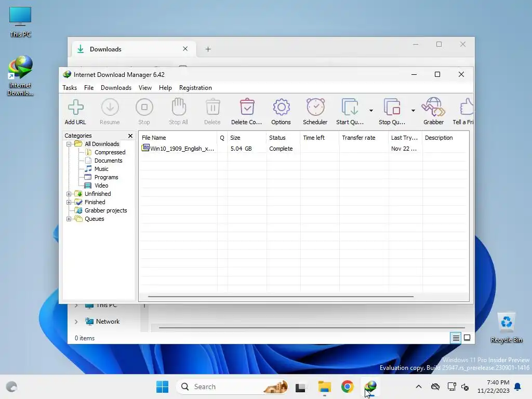Expand Network in Downloads window sidebar

point(76,322)
